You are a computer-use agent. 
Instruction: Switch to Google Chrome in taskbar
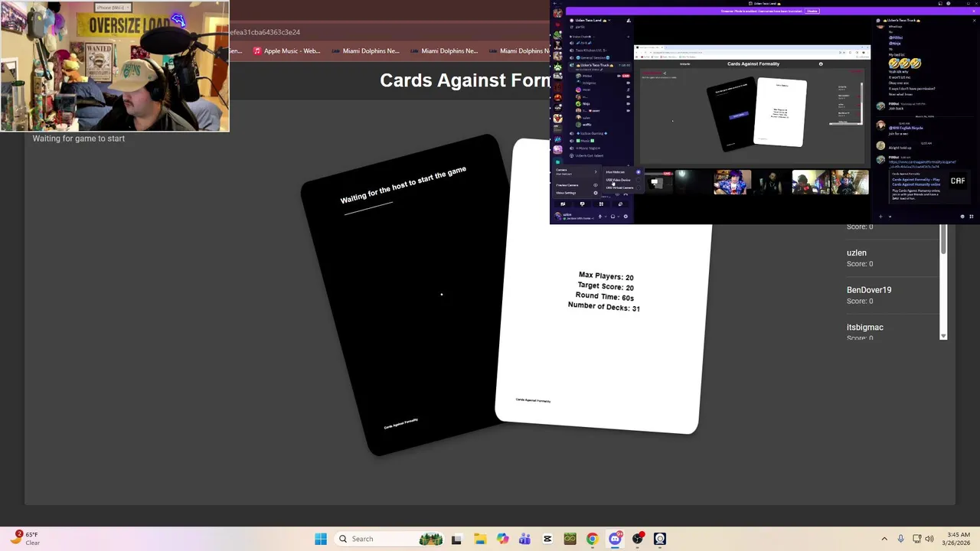click(592, 539)
